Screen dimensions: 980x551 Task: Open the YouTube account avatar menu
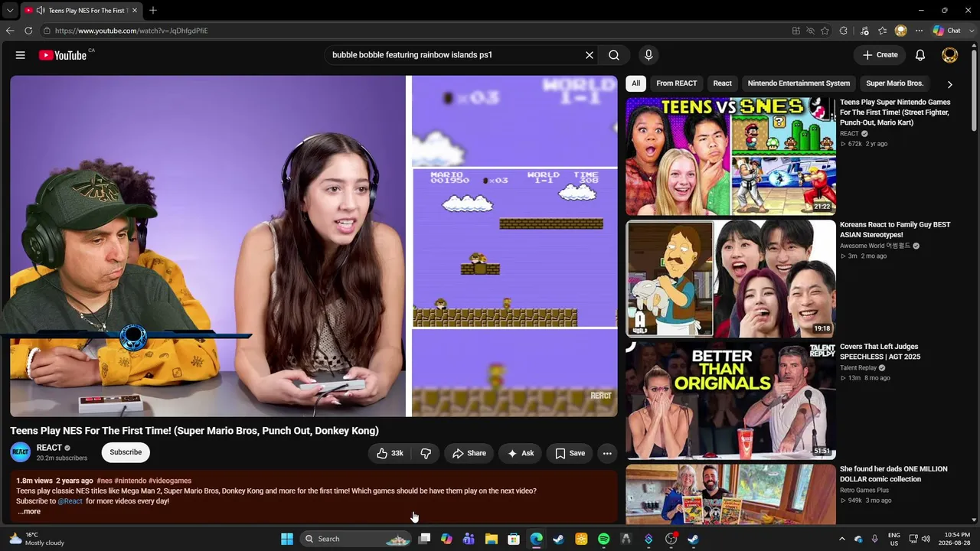click(x=949, y=55)
